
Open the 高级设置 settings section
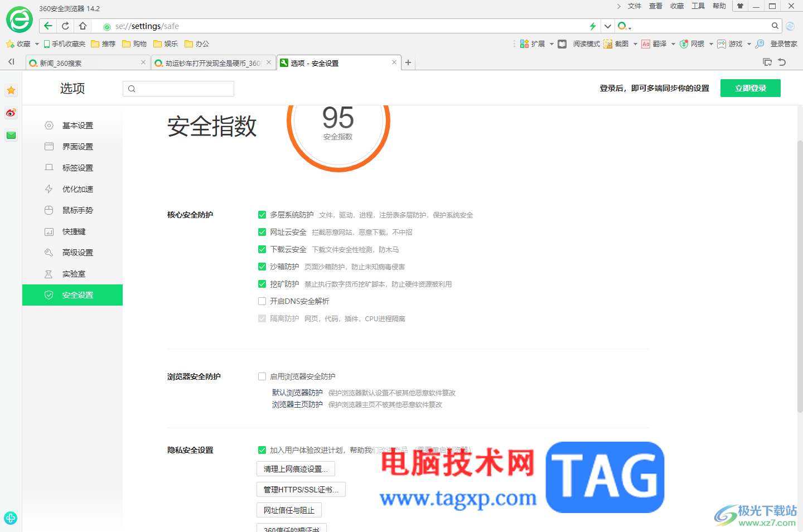(72, 253)
